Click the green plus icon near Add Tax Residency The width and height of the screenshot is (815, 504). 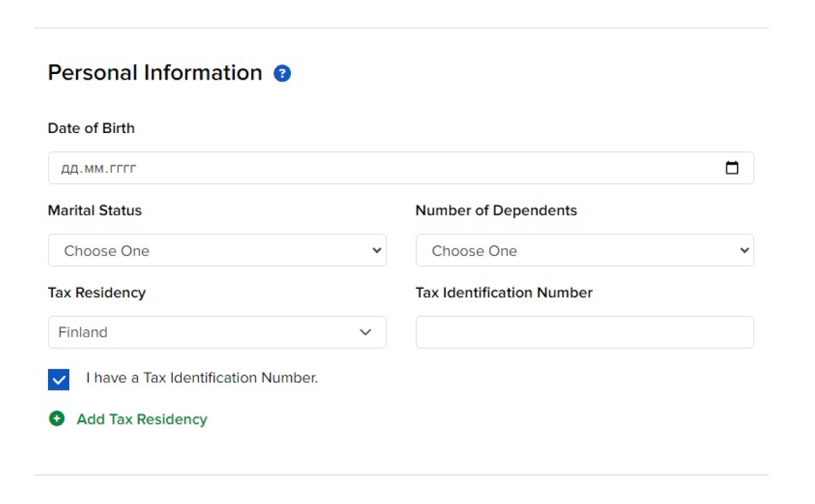(58, 418)
